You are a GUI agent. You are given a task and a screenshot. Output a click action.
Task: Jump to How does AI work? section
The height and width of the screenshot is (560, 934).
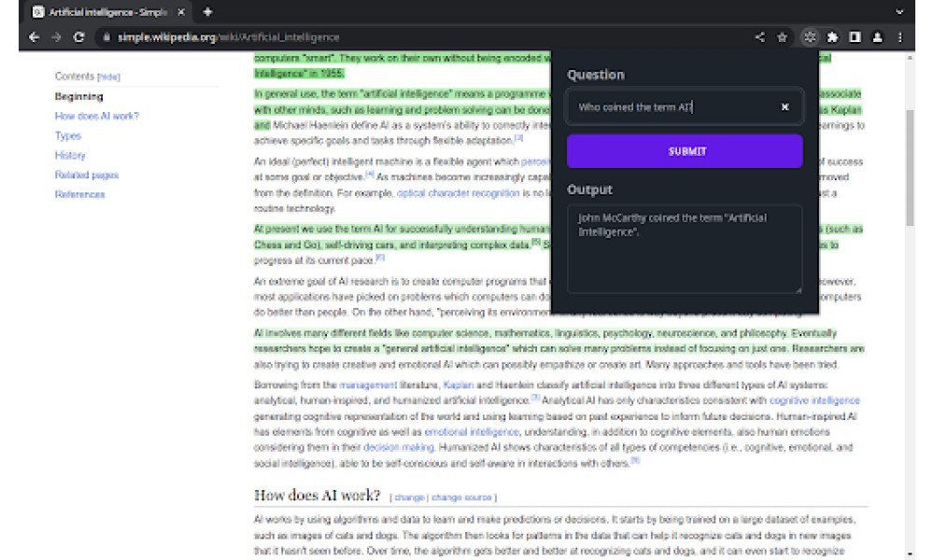[x=96, y=116]
